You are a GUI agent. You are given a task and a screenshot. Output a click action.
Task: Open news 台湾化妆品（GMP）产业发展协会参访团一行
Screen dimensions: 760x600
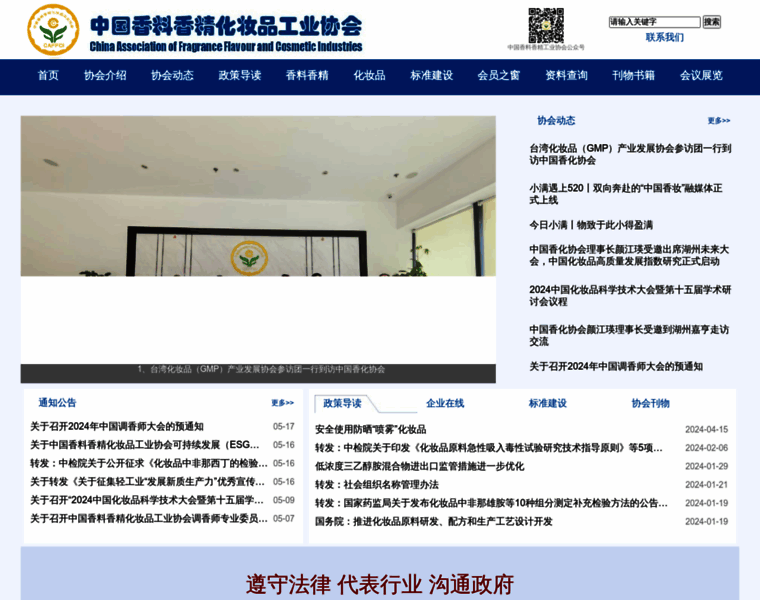(x=630, y=154)
